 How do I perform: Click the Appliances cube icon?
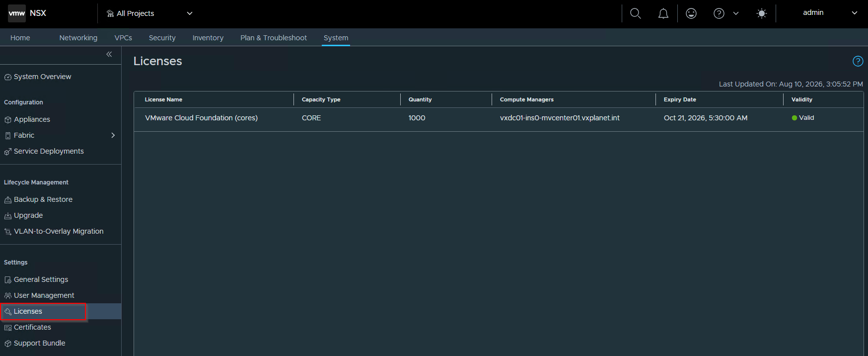click(x=8, y=120)
